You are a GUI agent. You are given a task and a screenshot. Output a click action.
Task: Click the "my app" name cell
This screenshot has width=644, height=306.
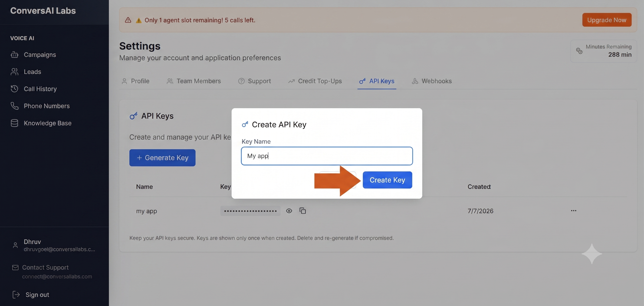coord(147,211)
